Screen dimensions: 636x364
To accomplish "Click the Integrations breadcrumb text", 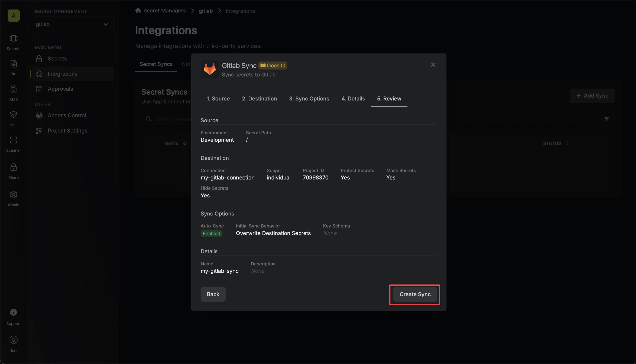I will [x=240, y=11].
